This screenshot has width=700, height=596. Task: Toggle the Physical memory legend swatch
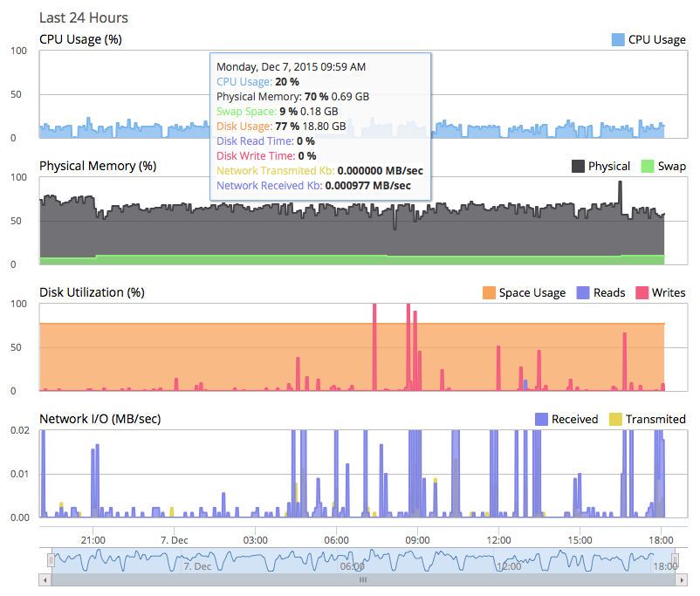(x=577, y=166)
